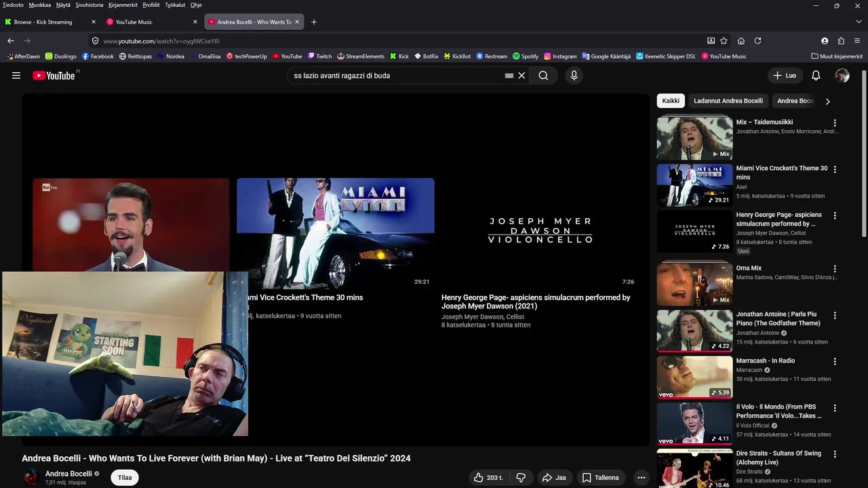This screenshot has width=868, height=488.
Task: Open the YouTube hamburger guide menu
Action: coord(16,75)
